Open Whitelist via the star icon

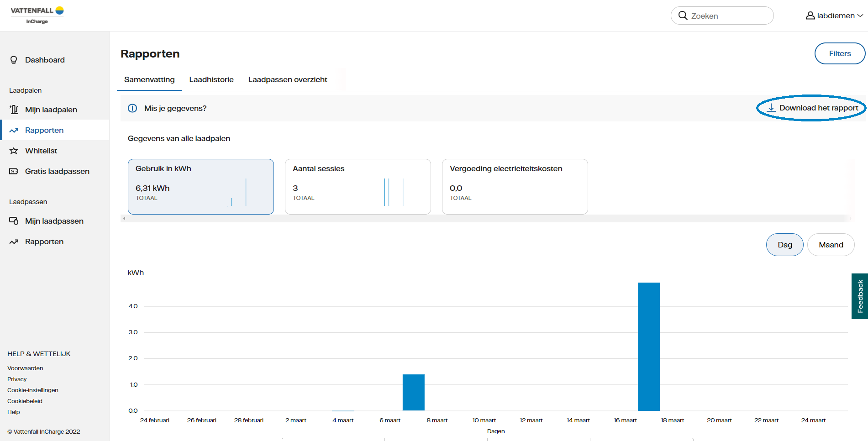14,151
